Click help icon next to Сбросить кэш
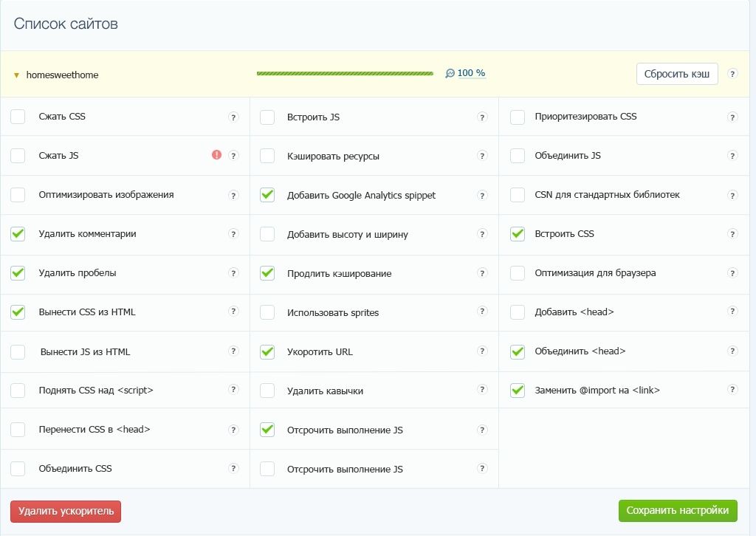Image resolution: width=756 pixels, height=536 pixels. click(732, 74)
